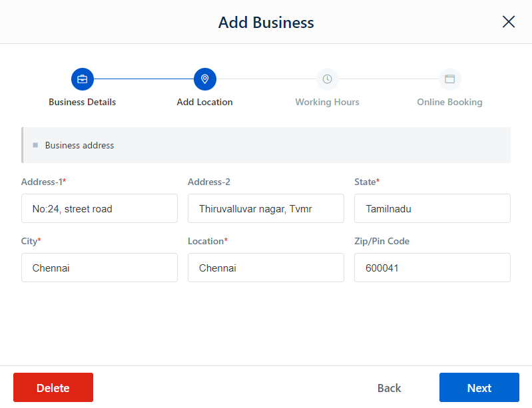This screenshot has width=532, height=408.
Task: Click the Address-2 field label
Action: pos(209,182)
